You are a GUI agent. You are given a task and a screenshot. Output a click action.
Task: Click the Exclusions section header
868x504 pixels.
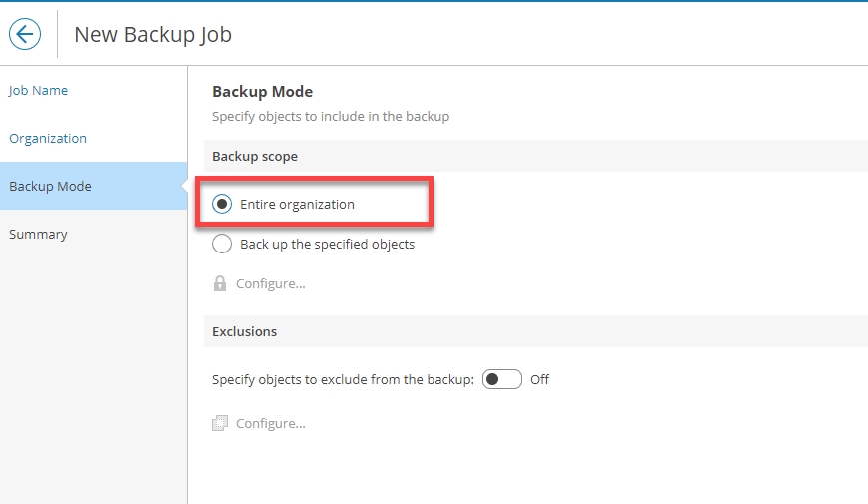244,331
